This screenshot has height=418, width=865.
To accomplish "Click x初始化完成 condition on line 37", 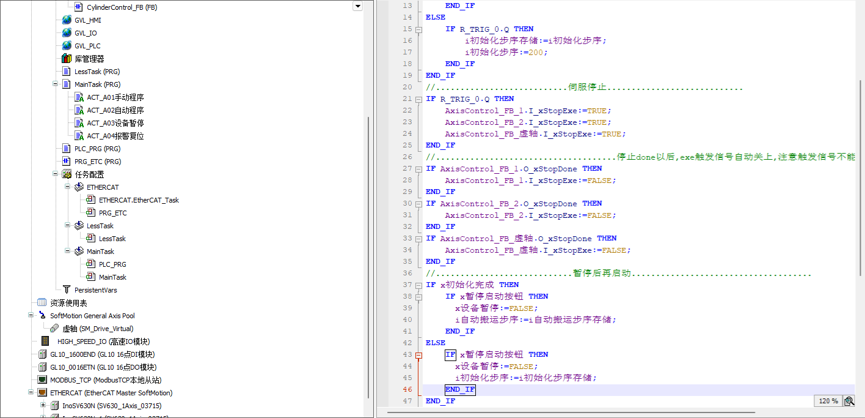I will pos(467,285).
